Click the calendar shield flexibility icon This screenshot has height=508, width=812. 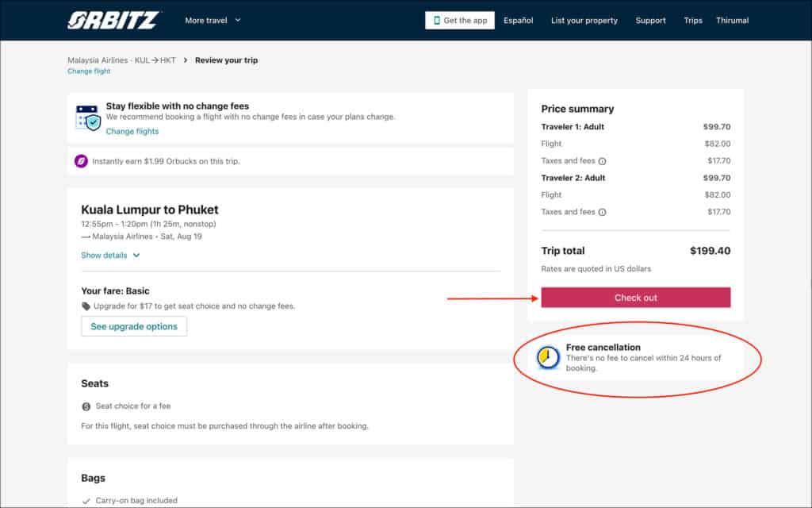click(88, 117)
